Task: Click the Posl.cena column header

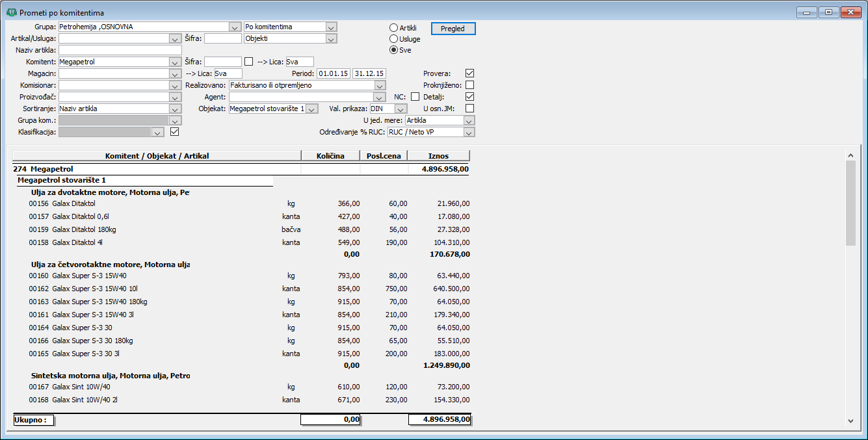Action: click(384, 155)
